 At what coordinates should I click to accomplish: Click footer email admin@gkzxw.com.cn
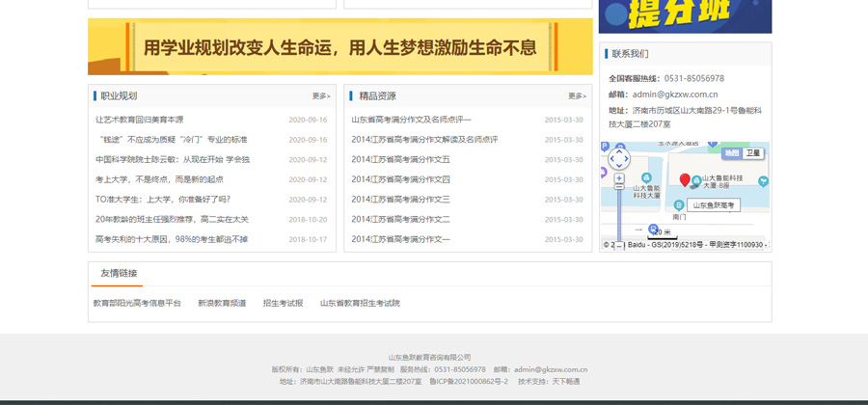551,369
